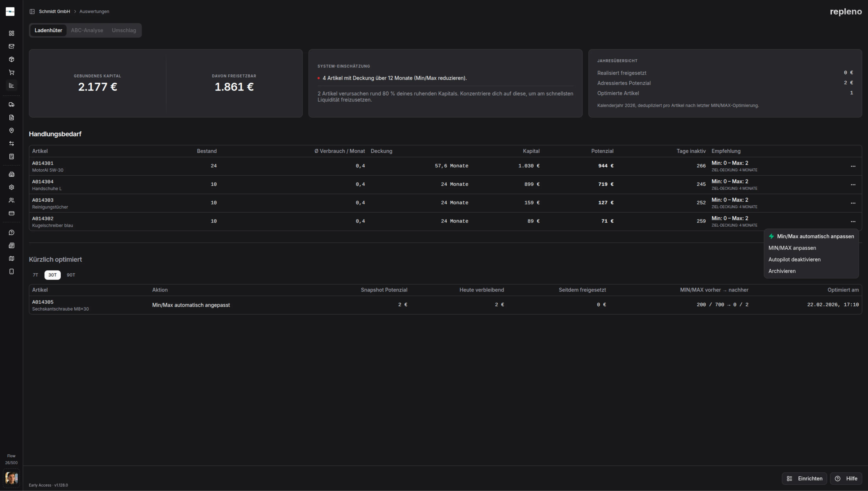The width and height of the screenshot is (868, 491).
Task: Open the settings gear icon in sidebar
Action: [x=11, y=187]
